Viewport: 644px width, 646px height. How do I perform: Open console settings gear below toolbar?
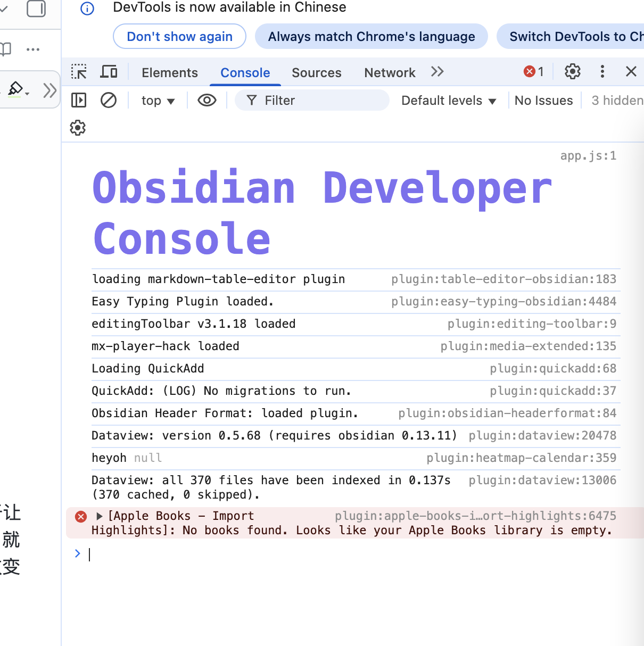(78, 128)
